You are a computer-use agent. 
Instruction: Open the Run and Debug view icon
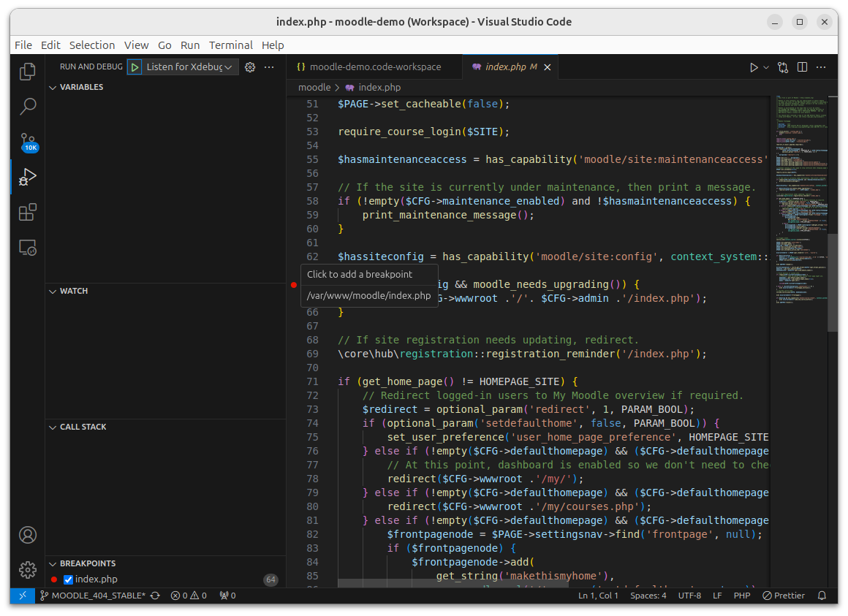28,178
